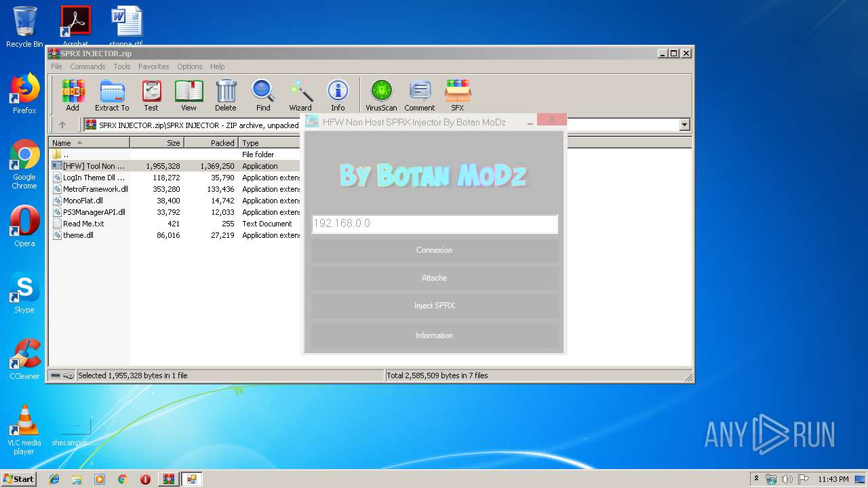Viewport: 868px width, 488px height.
Task: Click the Inject SPRX button
Action: 435,306
